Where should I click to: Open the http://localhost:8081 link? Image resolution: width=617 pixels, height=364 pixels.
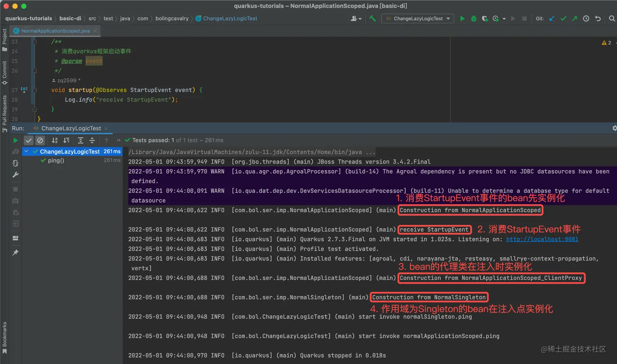[542, 239]
